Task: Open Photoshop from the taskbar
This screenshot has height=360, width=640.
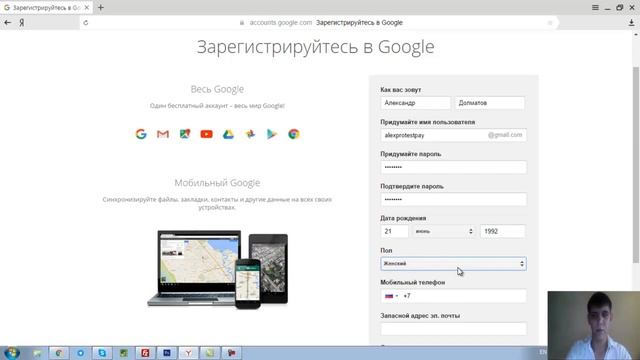Action: (x=167, y=353)
